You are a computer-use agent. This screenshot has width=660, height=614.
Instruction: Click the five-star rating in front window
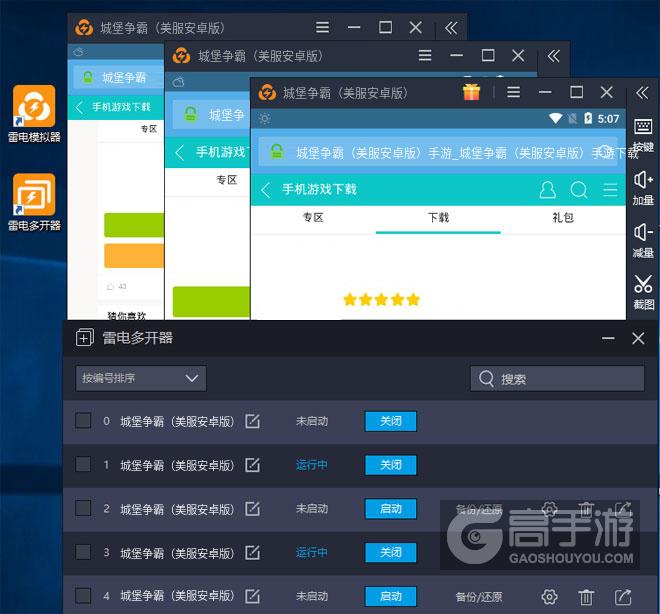click(x=381, y=300)
